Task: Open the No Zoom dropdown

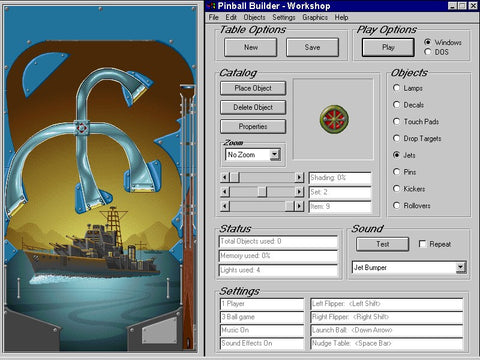Action: pyautogui.click(x=275, y=155)
